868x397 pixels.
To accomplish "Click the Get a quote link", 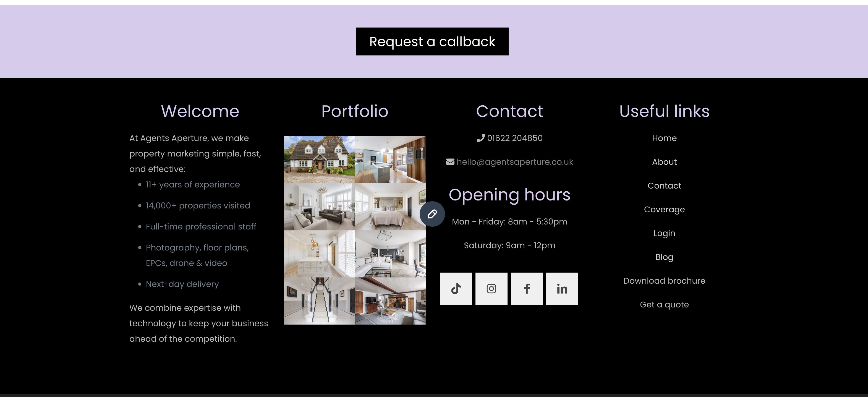I will coord(664,304).
